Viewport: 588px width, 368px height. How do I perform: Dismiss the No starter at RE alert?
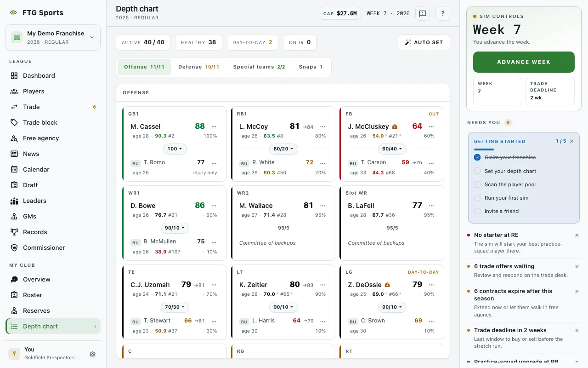click(577, 235)
